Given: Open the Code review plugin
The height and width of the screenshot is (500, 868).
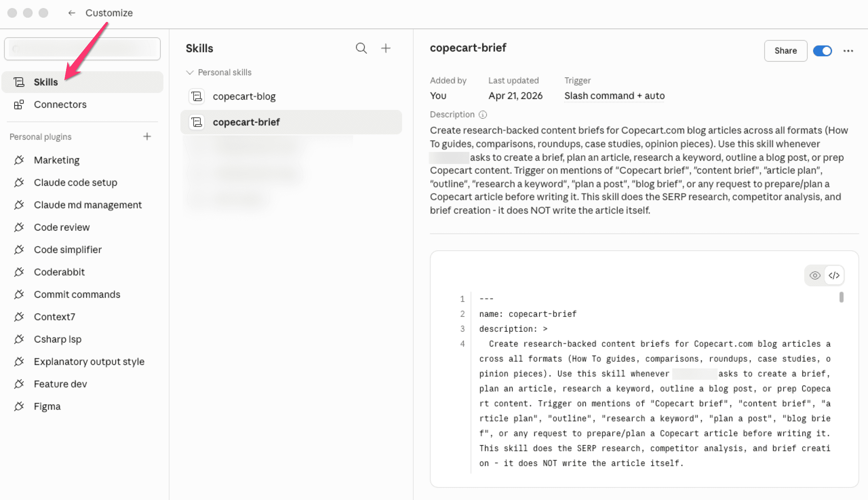Looking at the screenshot, I should (x=62, y=227).
